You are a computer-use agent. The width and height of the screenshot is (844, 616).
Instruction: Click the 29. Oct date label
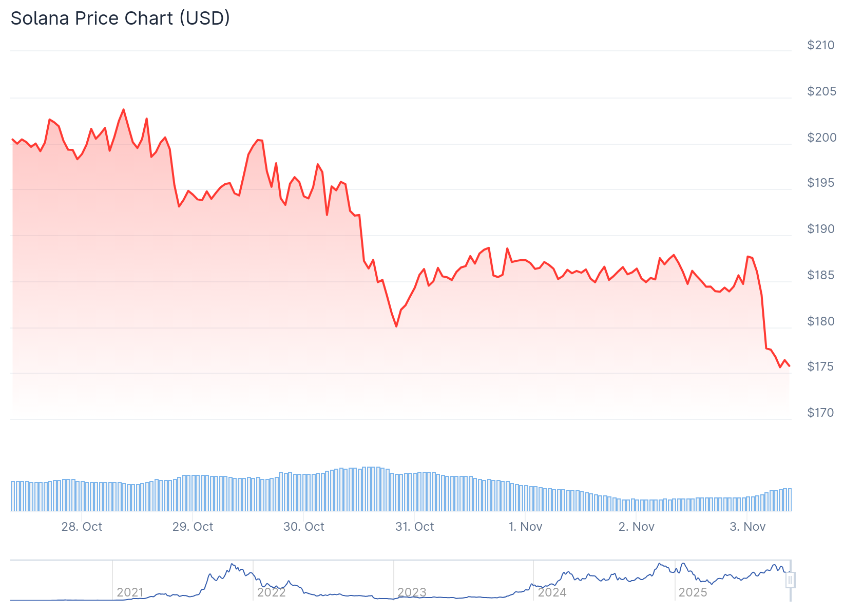coord(193,527)
